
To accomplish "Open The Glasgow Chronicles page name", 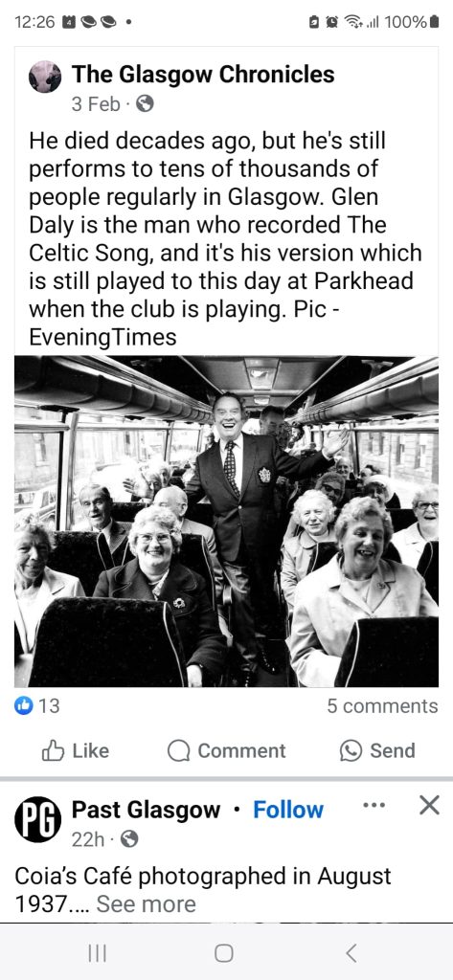I will pyautogui.click(x=203, y=75).
